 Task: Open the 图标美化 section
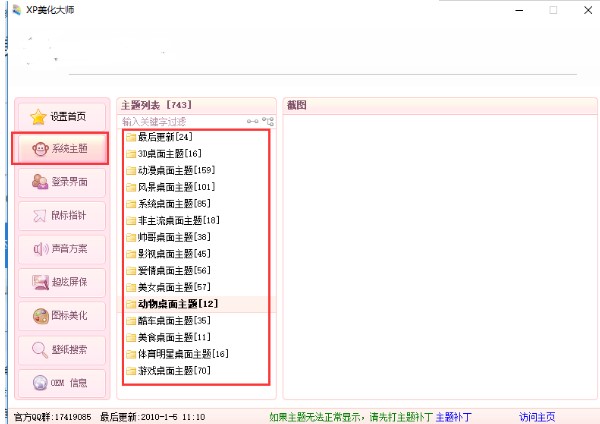tap(62, 316)
